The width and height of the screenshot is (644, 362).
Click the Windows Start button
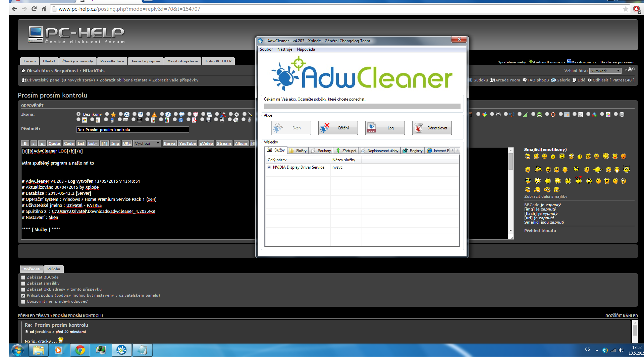point(18,350)
